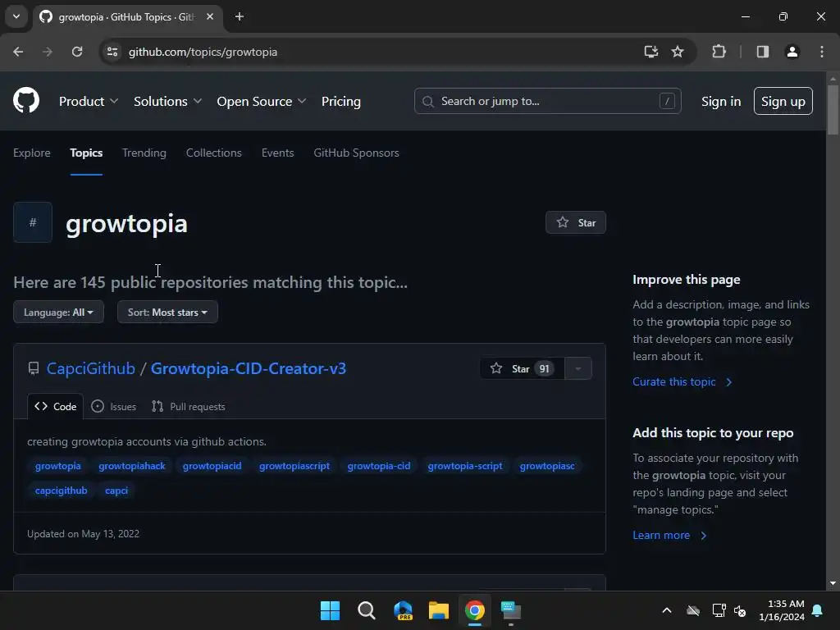This screenshot has width=840, height=630.
Task: Expand the star lists dropdown arrow
Action: [578, 368]
